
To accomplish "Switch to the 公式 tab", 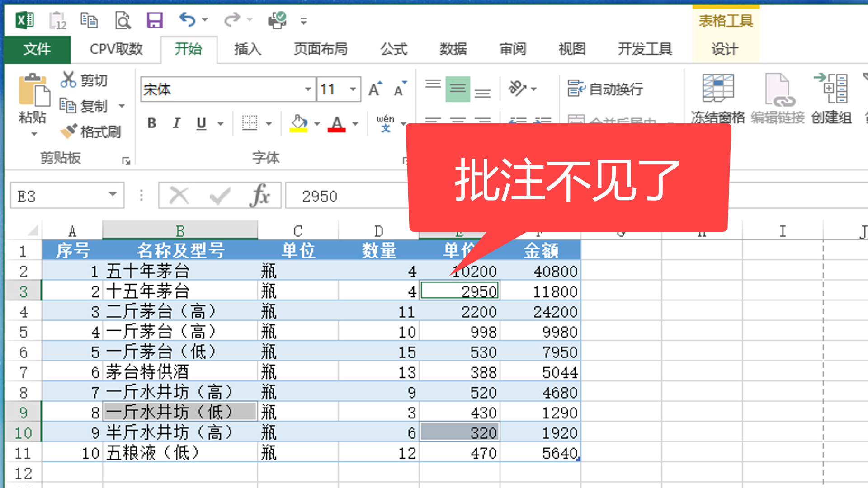I will (394, 49).
